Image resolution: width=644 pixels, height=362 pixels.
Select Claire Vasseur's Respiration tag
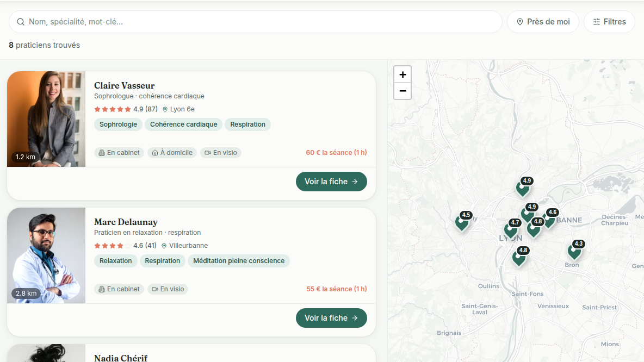tap(247, 124)
